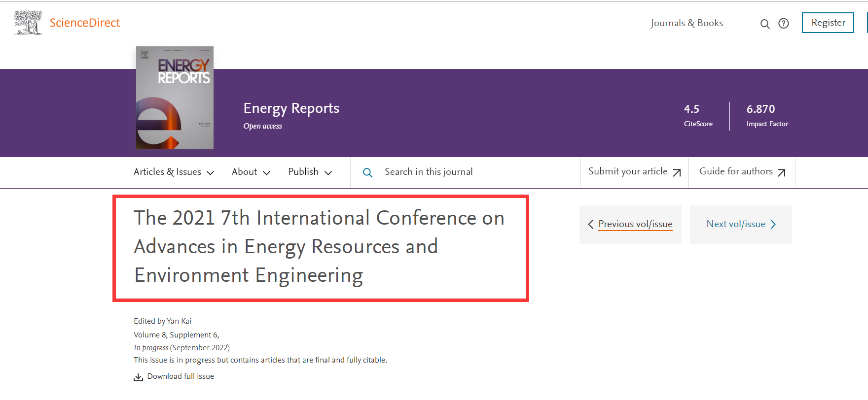
Task: Open Journals & Books page
Action: 687,23
